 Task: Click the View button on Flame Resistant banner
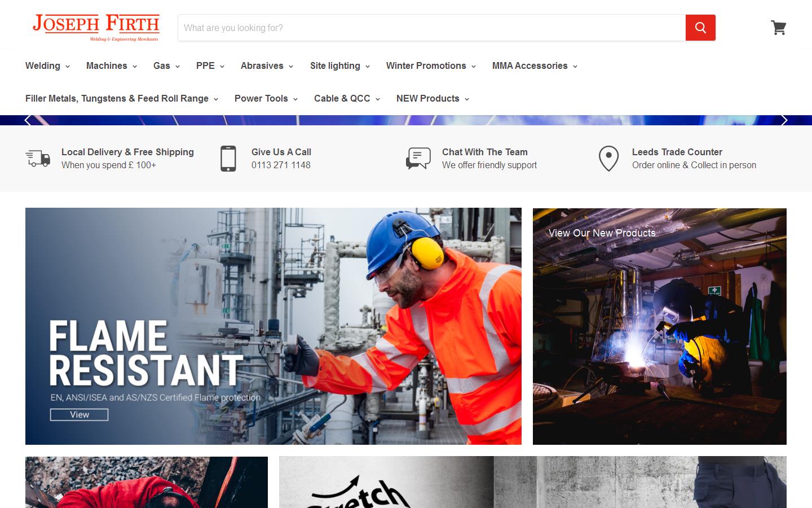[x=78, y=415]
